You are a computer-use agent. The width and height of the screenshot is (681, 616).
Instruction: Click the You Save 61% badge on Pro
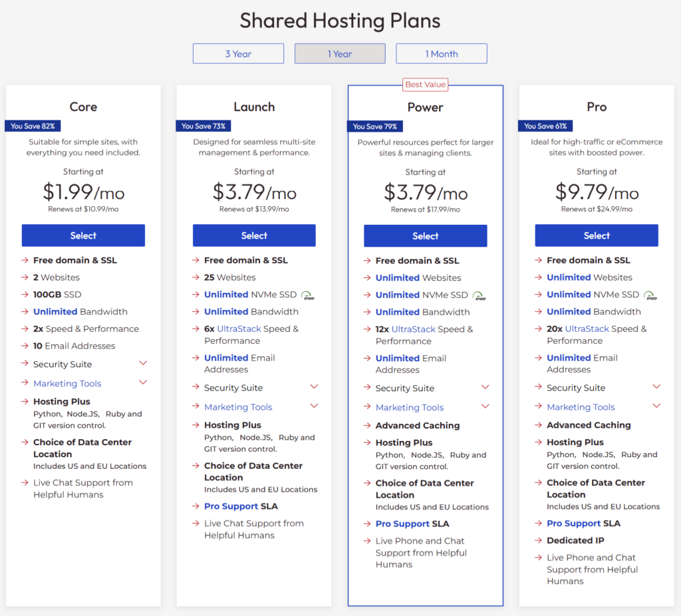(x=545, y=126)
